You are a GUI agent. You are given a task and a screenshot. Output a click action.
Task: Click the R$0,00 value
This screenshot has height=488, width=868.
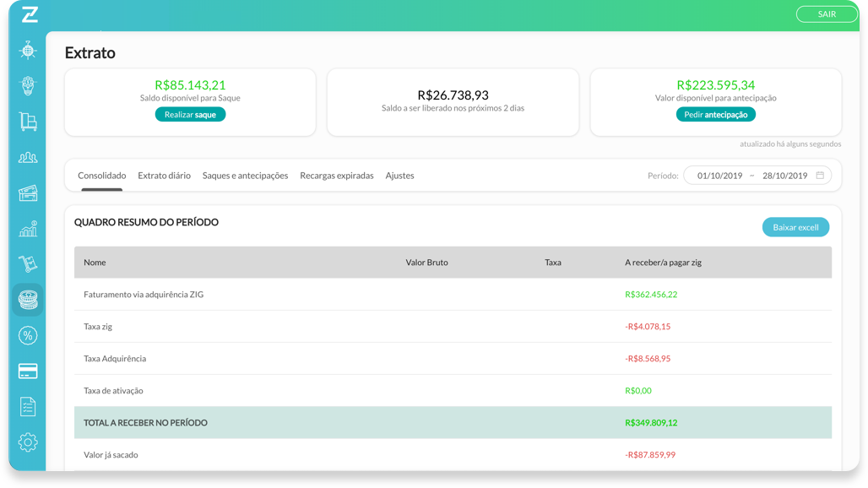[638, 391]
